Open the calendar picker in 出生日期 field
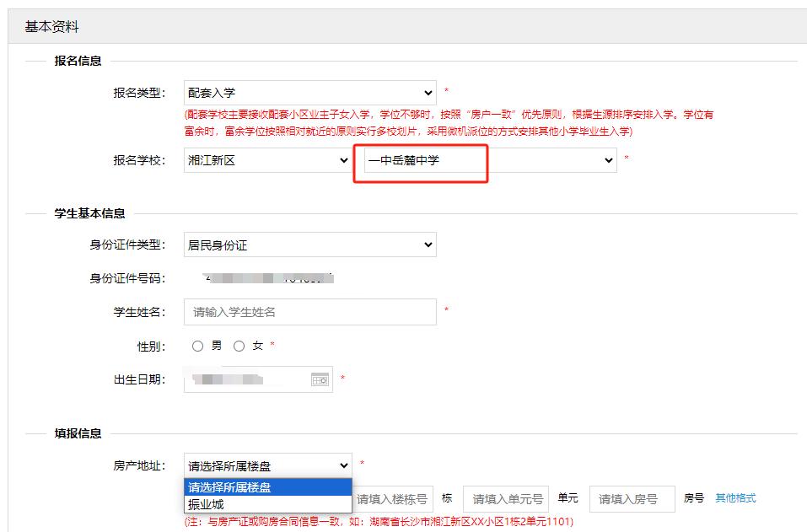807x532 pixels. (320, 379)
